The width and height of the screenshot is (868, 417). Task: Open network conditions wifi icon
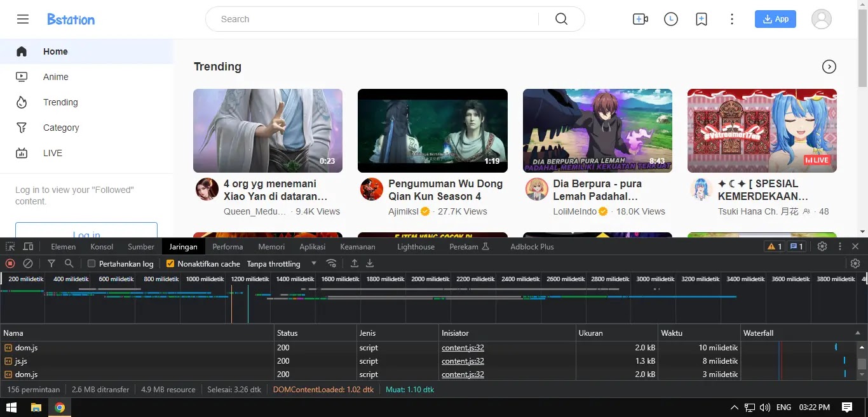[x=331, y=263]
